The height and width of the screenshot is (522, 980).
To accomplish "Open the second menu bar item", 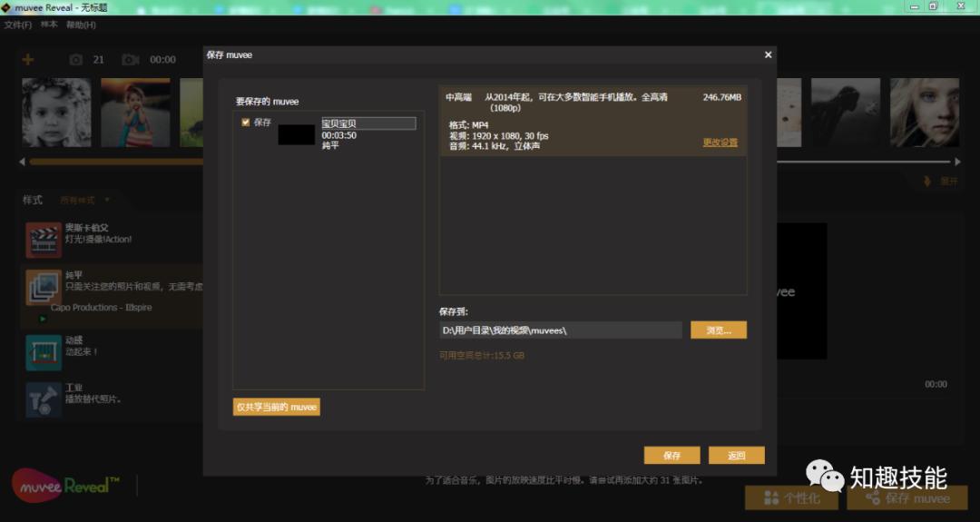I will (x=49, y=25).
